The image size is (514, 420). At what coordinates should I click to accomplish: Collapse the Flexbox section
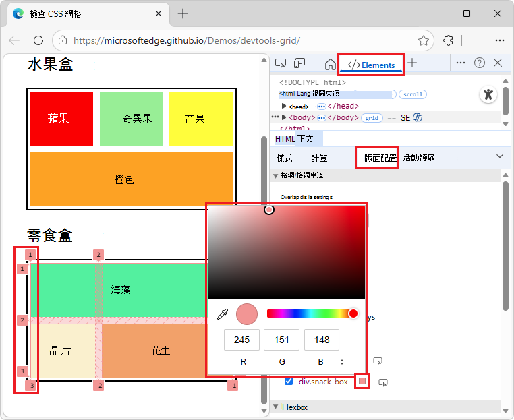276,407
